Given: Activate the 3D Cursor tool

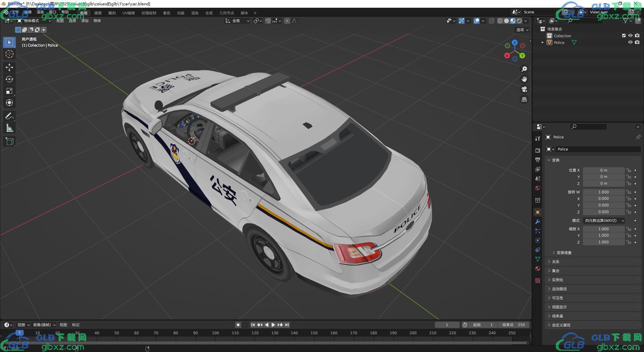Looking at the screenshot, I should 9,54.
